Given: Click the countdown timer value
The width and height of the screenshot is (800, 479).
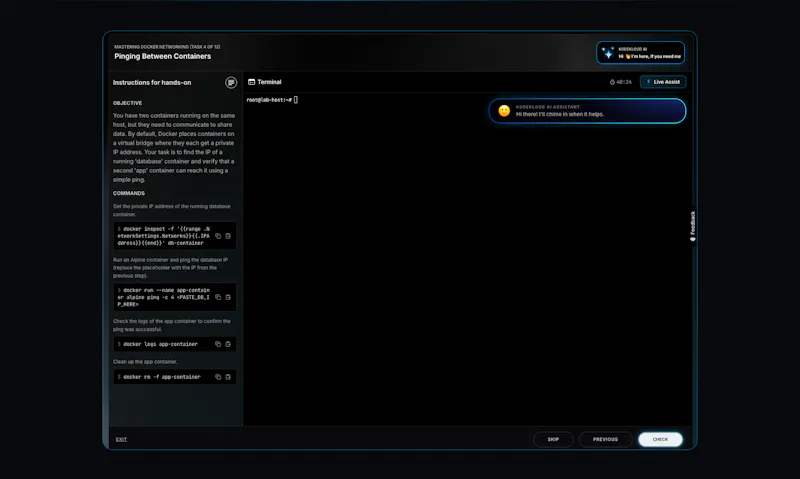Looking at the screenshot, I should [x=624, y=82].
